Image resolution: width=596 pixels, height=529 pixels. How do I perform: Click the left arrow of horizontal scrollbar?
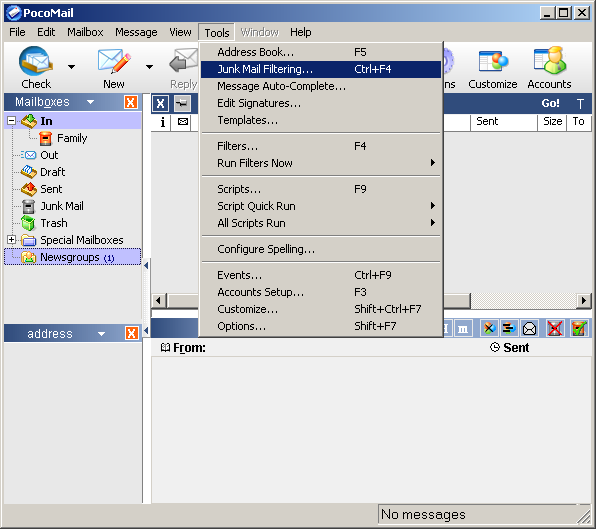point(159,301)
